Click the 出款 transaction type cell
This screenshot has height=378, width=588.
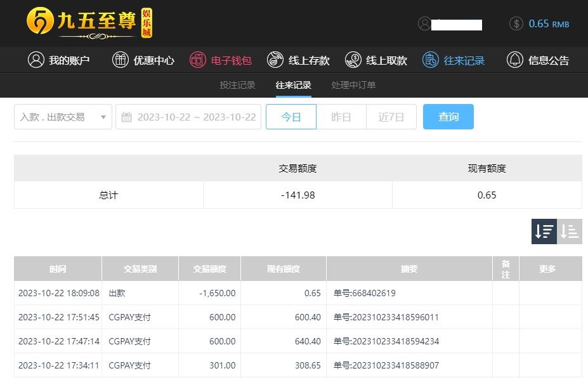click(140, 293)
